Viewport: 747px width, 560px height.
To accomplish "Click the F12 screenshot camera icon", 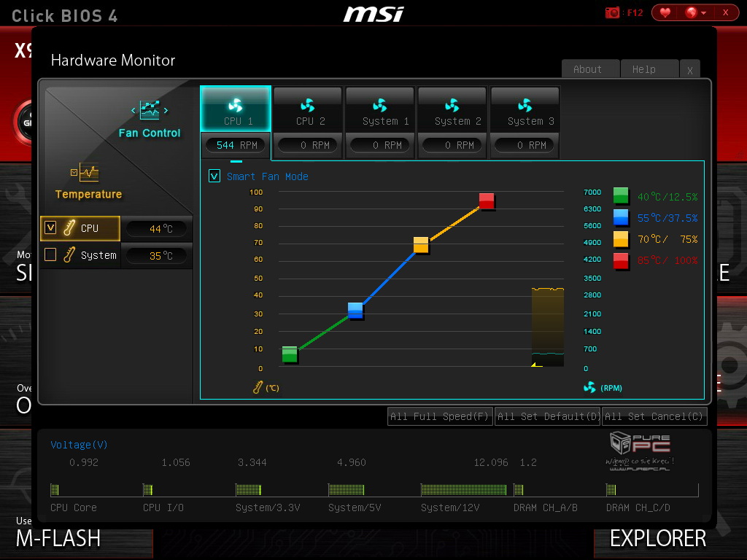I will (x=612, y=12).
